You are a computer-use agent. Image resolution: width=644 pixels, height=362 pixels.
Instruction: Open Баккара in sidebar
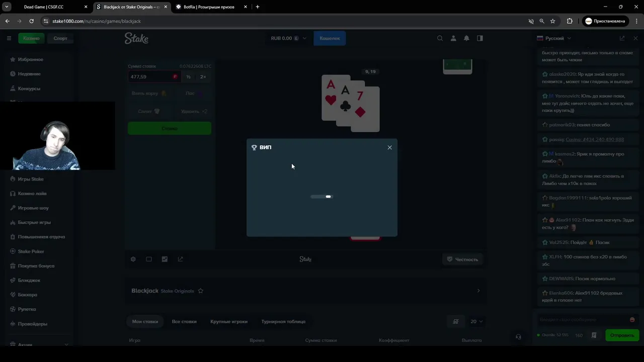coord(27,295)
